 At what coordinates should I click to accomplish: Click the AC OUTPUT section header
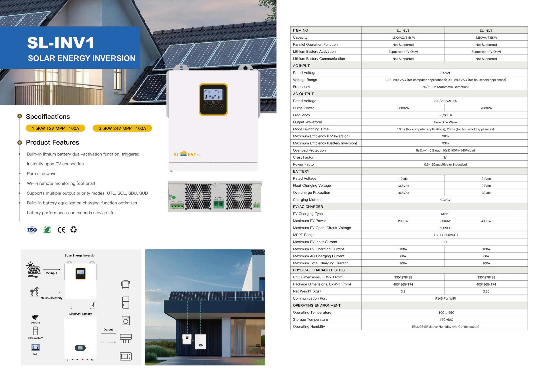point(326,94)
